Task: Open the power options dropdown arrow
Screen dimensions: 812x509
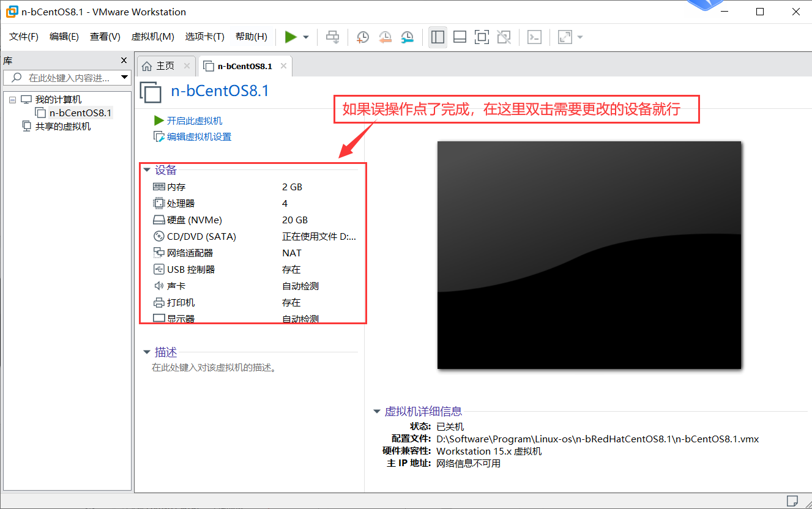Action: click(306, 37)
